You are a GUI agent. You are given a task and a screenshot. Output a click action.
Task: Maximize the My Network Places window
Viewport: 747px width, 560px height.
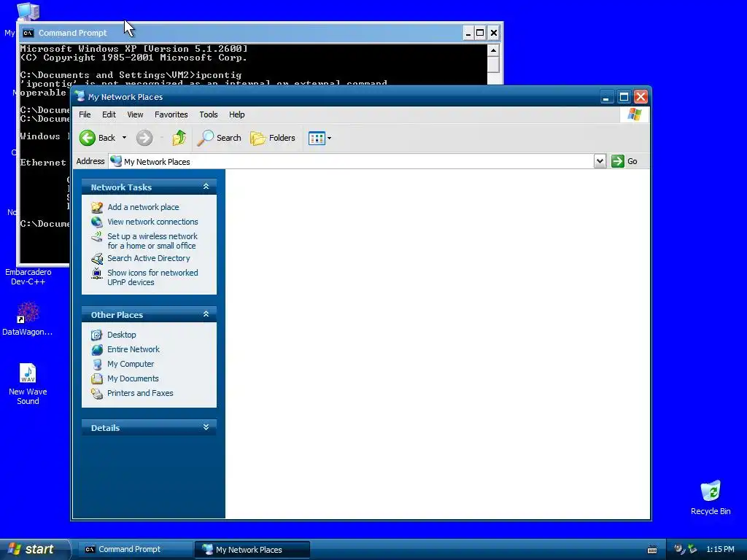[x=624, y=97]
